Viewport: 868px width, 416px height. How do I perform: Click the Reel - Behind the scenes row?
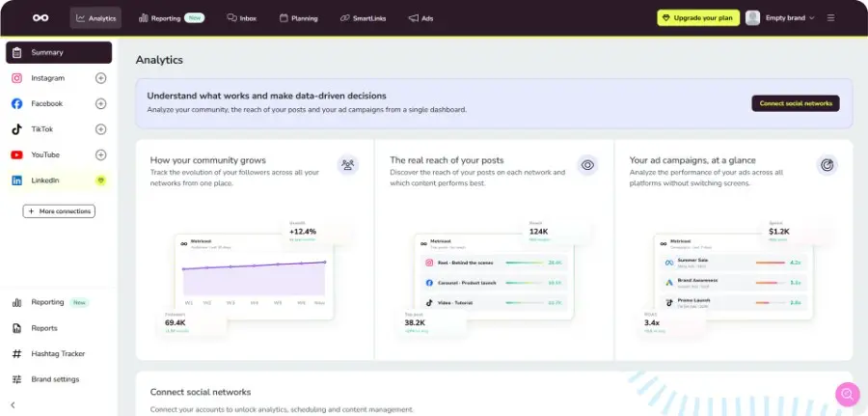494,263
